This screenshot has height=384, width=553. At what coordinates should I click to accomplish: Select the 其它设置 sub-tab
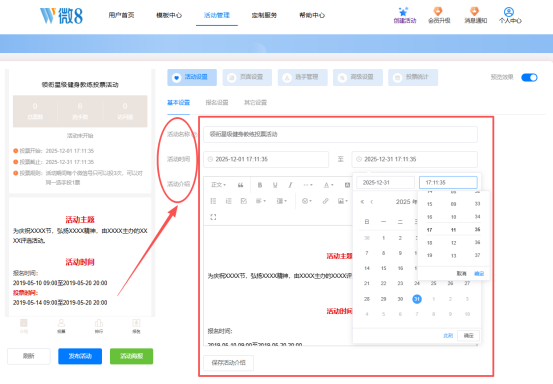click(x=255, y=103)
